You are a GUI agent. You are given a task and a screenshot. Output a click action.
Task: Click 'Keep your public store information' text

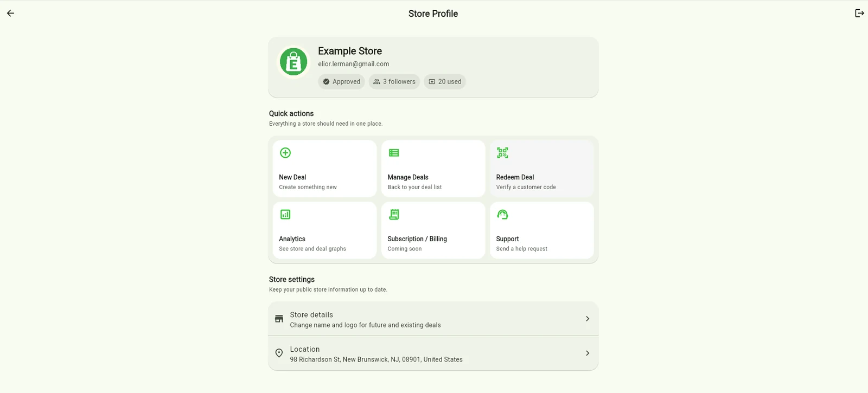tap(328, 290)
